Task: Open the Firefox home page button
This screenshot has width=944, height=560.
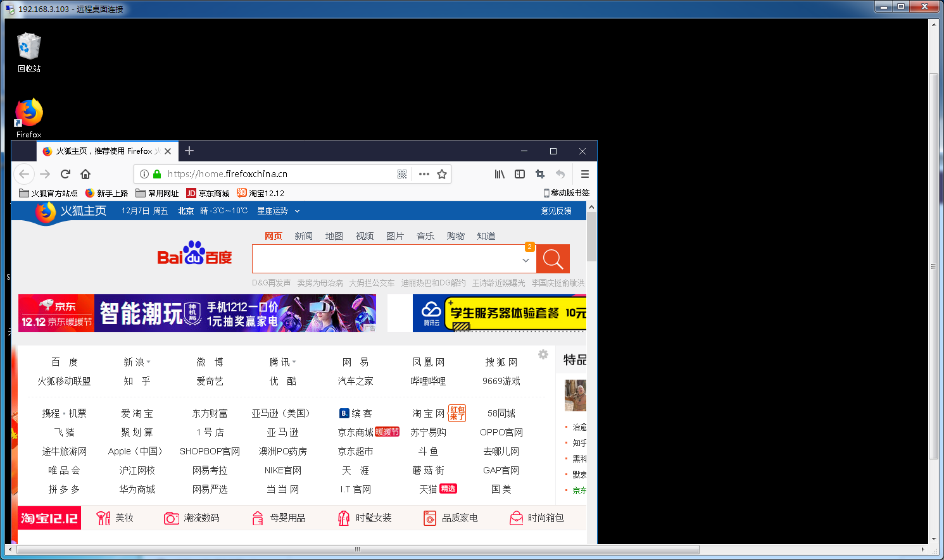Action: [x=85, y=174]
